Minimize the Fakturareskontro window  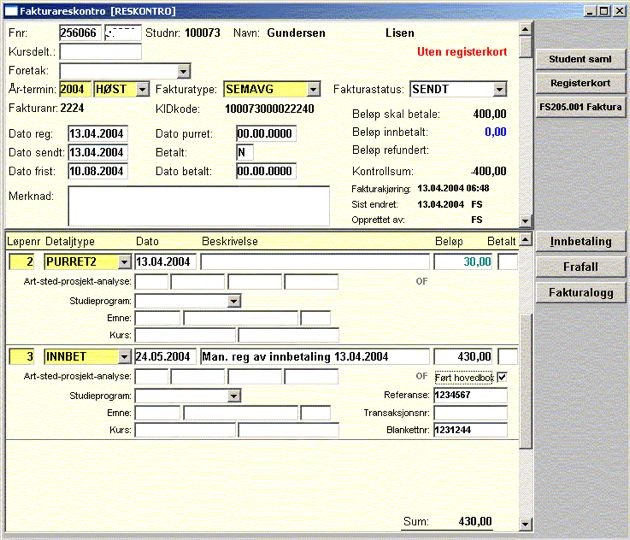coord(590,11)
